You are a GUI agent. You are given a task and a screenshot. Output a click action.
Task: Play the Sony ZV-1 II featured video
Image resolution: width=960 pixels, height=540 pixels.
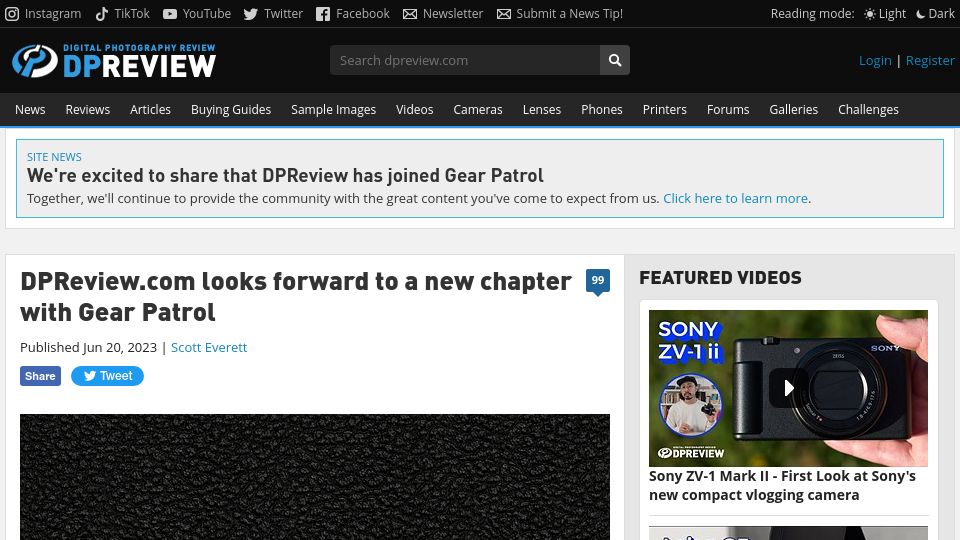click(x=788, y=388)
